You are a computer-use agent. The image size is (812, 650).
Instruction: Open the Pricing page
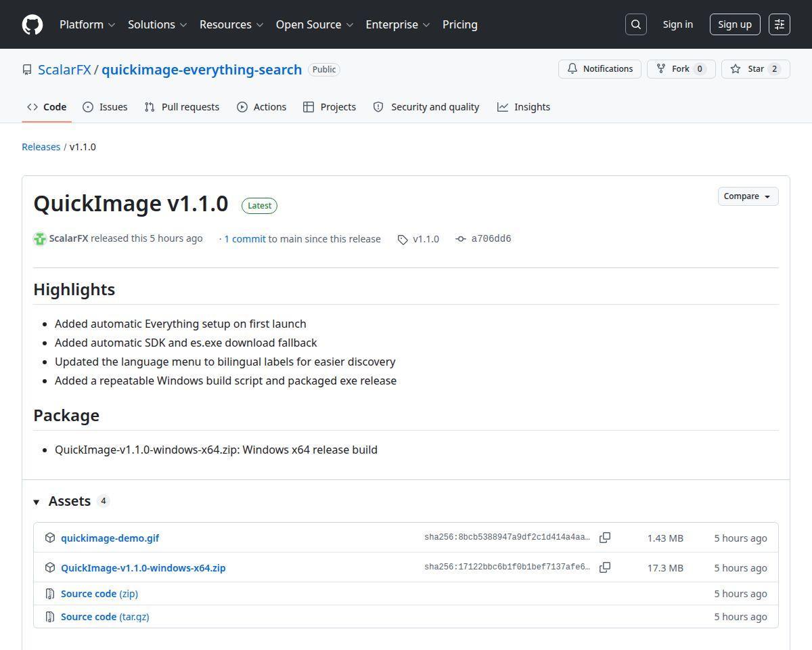click(460, 24)
